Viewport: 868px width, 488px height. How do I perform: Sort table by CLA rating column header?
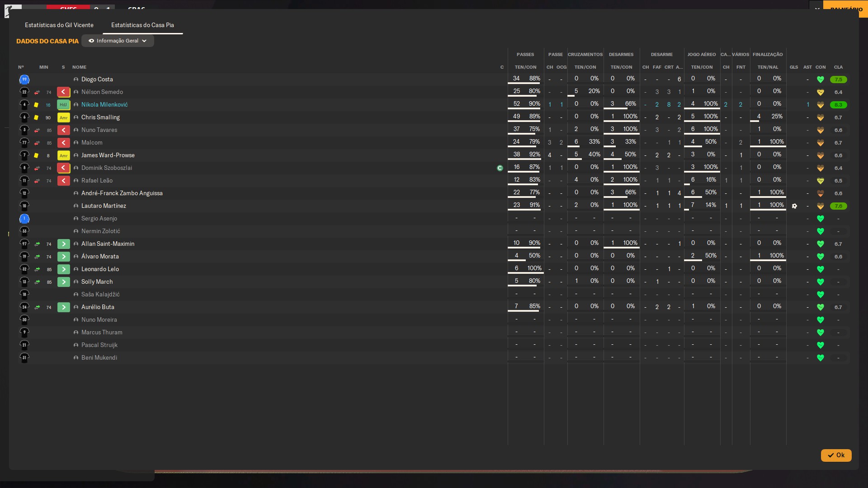[x=838, y=67]
